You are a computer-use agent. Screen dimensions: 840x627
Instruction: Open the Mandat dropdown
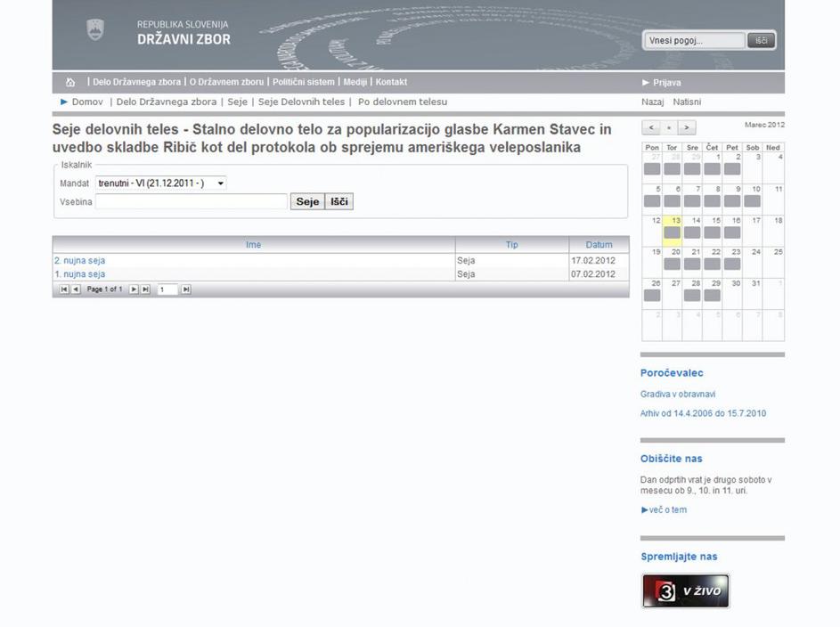(x=161, y=183)
